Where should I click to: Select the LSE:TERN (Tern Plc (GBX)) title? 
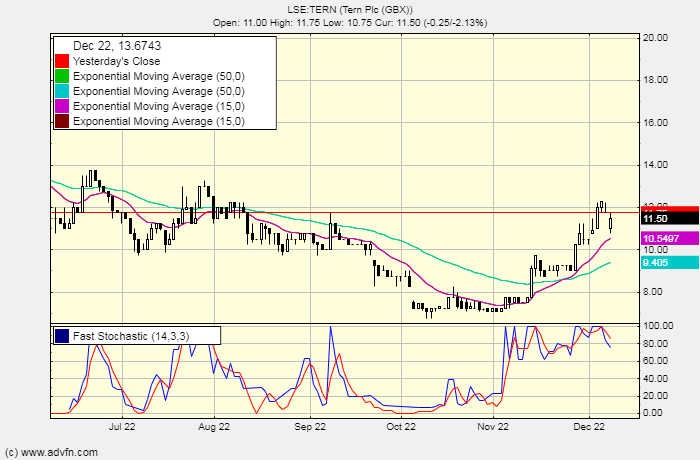(x=350, y=9)
